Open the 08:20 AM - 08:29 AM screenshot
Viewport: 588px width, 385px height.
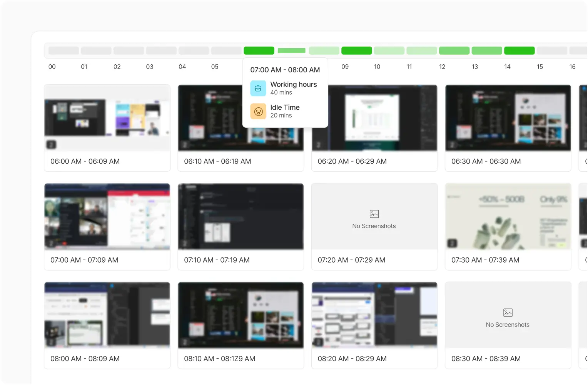pos(374,315)
